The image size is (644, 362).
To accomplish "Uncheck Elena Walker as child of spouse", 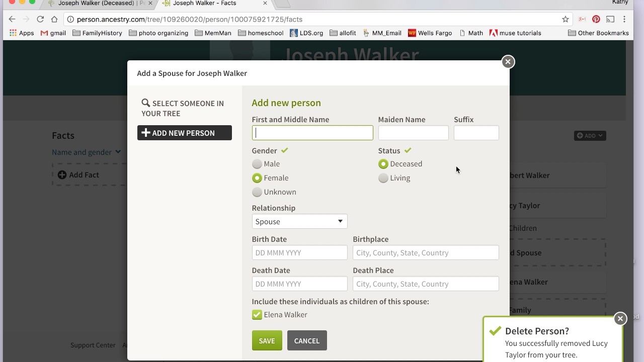I will (x=257, y=315).
